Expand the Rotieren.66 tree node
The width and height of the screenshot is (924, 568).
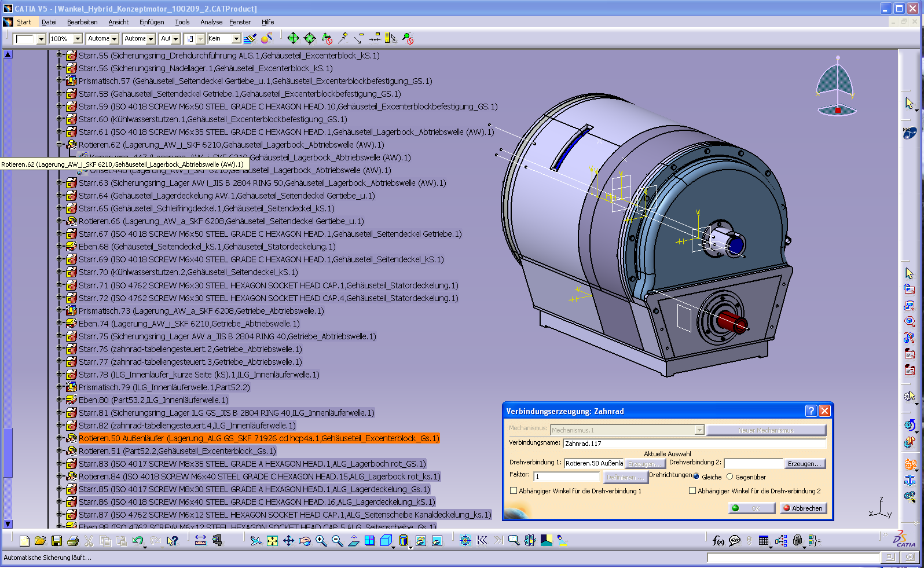(59, 221)
